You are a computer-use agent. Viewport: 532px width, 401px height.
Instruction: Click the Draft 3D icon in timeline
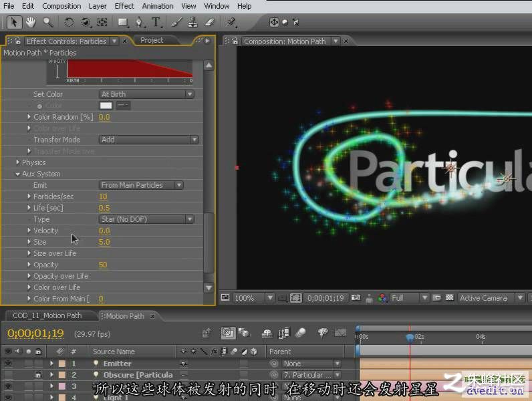point(244,333)
